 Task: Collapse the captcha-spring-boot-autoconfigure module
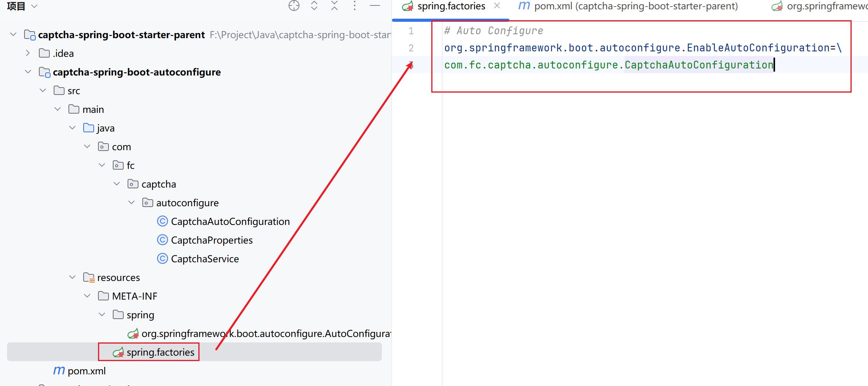[28, 72]
